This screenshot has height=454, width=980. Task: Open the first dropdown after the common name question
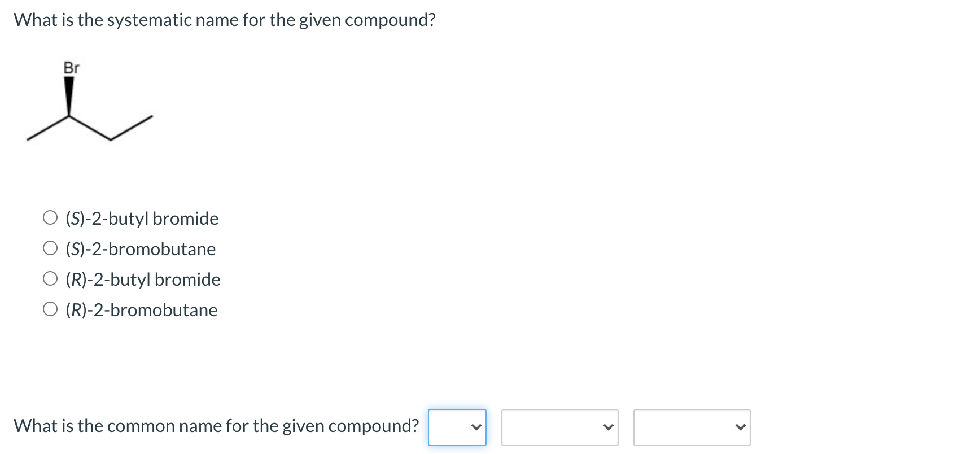(x=457, y=427)
